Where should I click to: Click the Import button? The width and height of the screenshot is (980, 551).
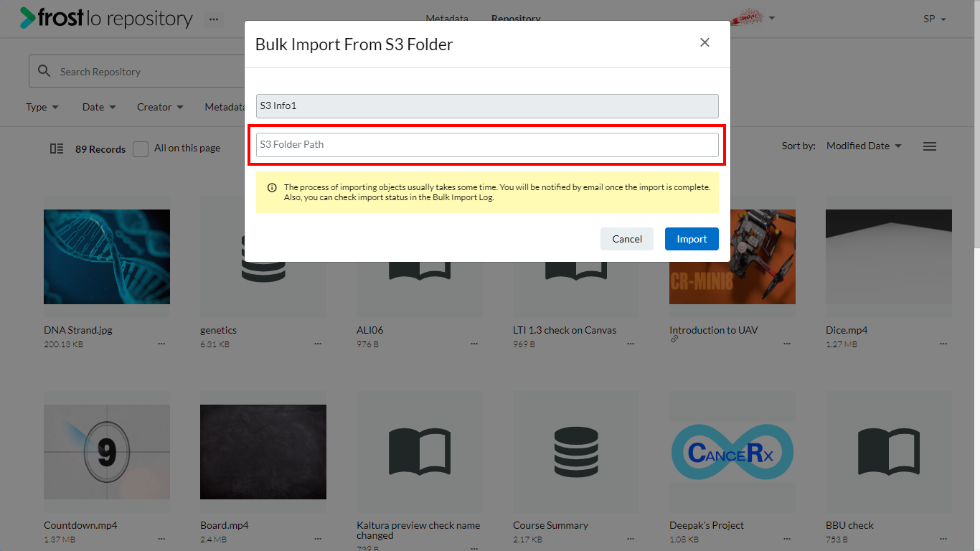(692, 239)
